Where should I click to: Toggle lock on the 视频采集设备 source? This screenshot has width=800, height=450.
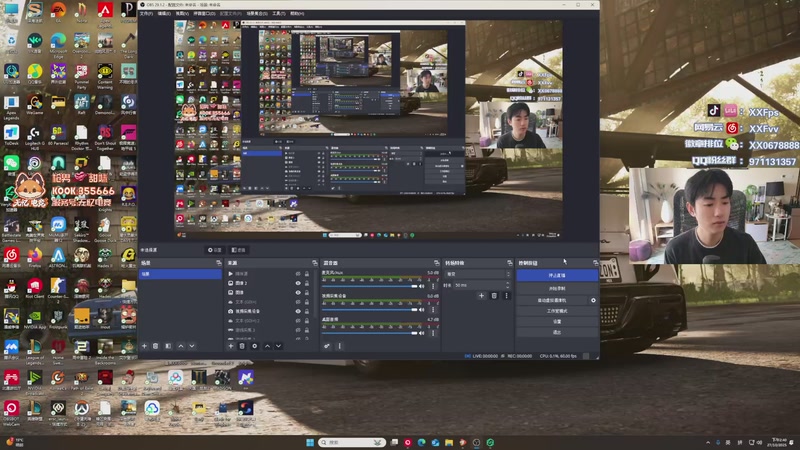307,311
